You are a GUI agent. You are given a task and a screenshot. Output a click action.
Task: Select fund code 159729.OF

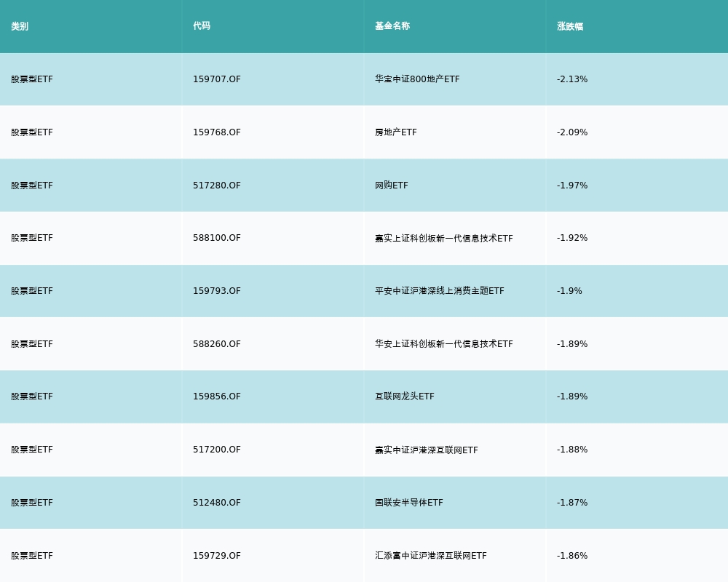pos(217,556)
